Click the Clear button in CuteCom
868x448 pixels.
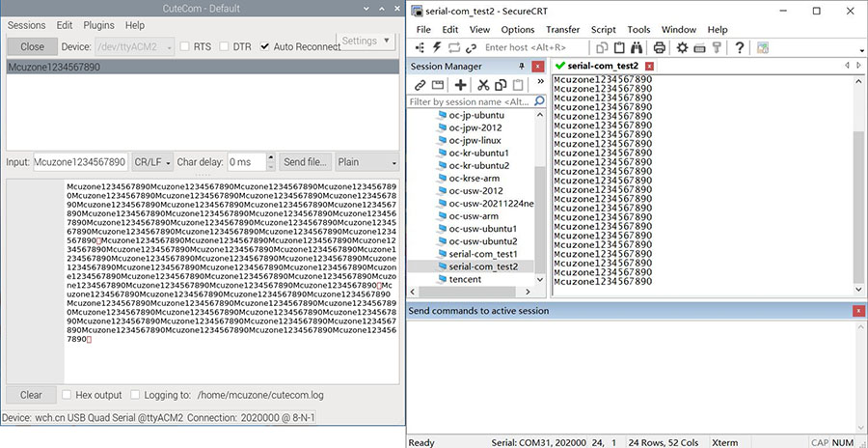click(x=31, y=395)
